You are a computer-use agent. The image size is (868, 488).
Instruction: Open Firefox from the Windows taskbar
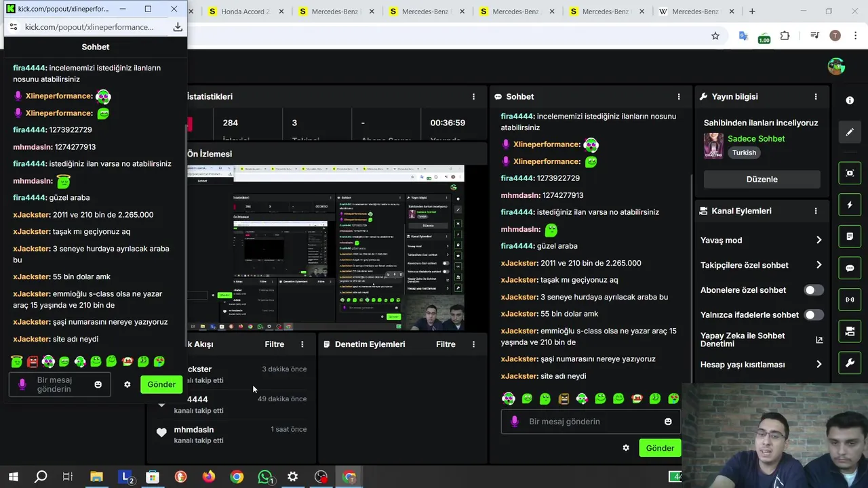(x=208, y=477)
